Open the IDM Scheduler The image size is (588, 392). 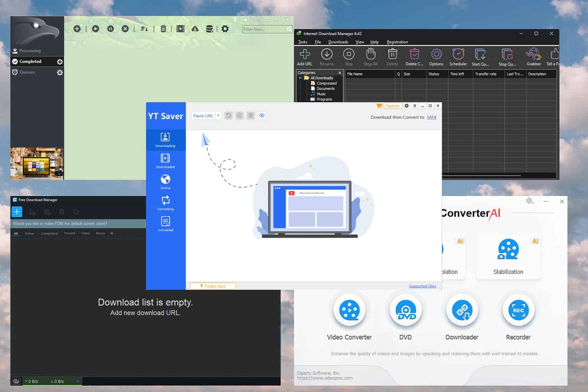458,57
